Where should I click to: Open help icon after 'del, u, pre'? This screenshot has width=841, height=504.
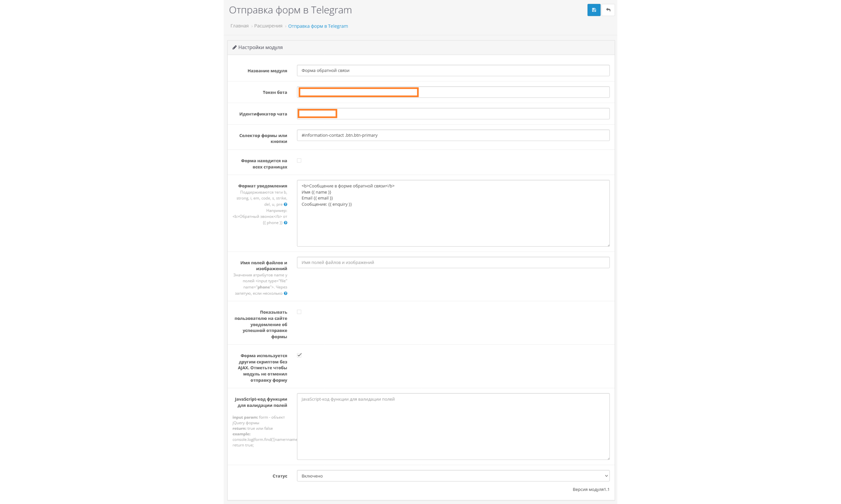[286, 204]
